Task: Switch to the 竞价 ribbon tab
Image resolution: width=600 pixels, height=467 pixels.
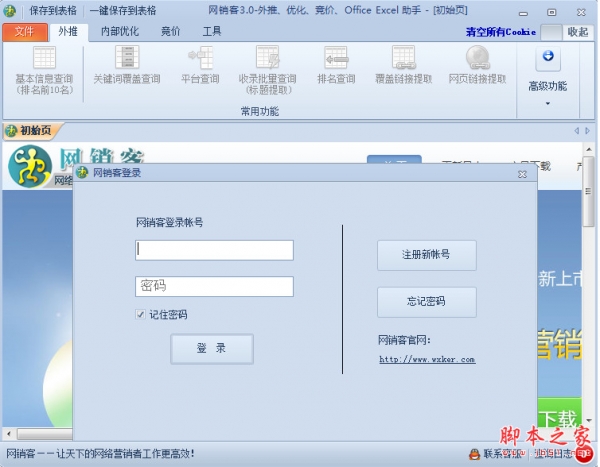Action: coord(171,31)
